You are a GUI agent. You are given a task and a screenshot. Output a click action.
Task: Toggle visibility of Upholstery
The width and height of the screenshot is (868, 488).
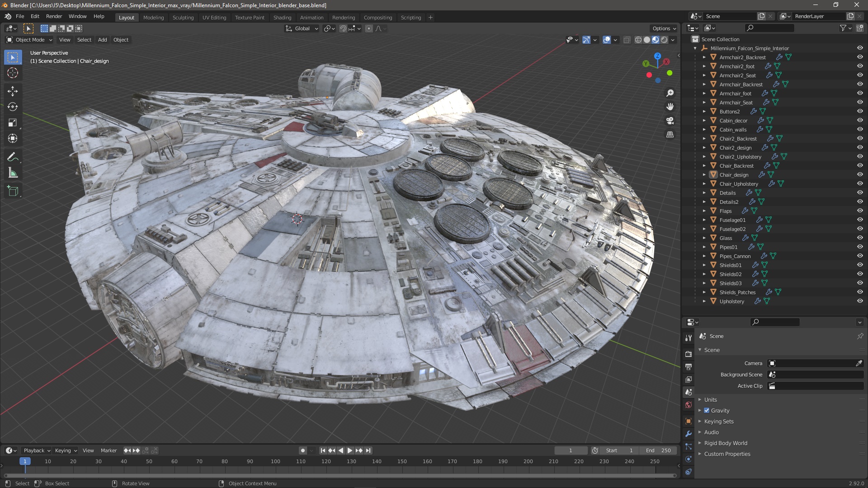pos(860,301)
